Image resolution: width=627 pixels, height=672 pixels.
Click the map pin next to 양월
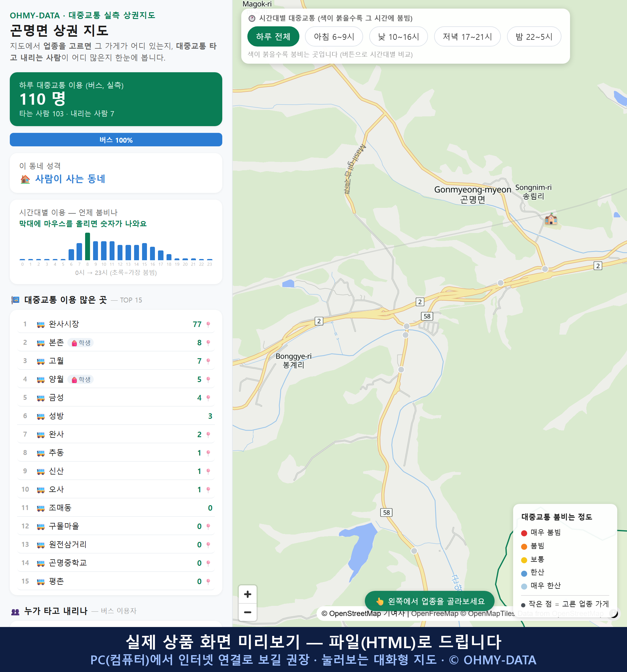208,380
